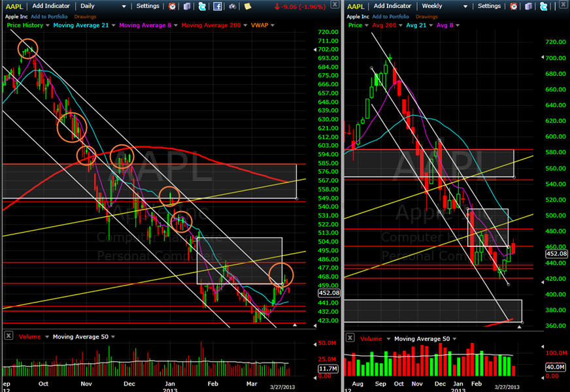Image resolution: width=570 pixels, height=392 pixels.
Task: Click Add to Portfolio in Daily chart
Action: pyautogui.click(x=49, y=17)
